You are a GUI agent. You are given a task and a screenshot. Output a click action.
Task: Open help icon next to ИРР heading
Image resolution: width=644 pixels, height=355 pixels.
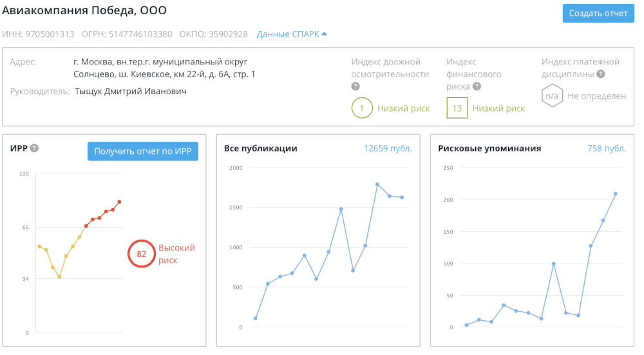[35, 148]
